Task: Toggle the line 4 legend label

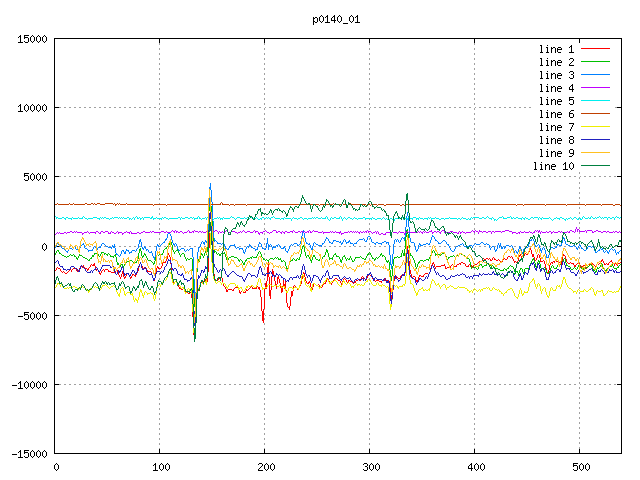Action: tap(556, 88)
